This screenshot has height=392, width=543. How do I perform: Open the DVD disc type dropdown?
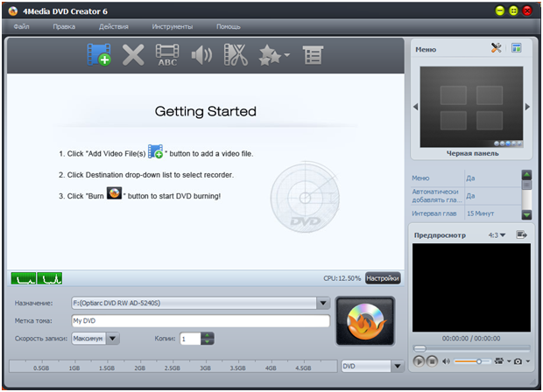point(398,366)
